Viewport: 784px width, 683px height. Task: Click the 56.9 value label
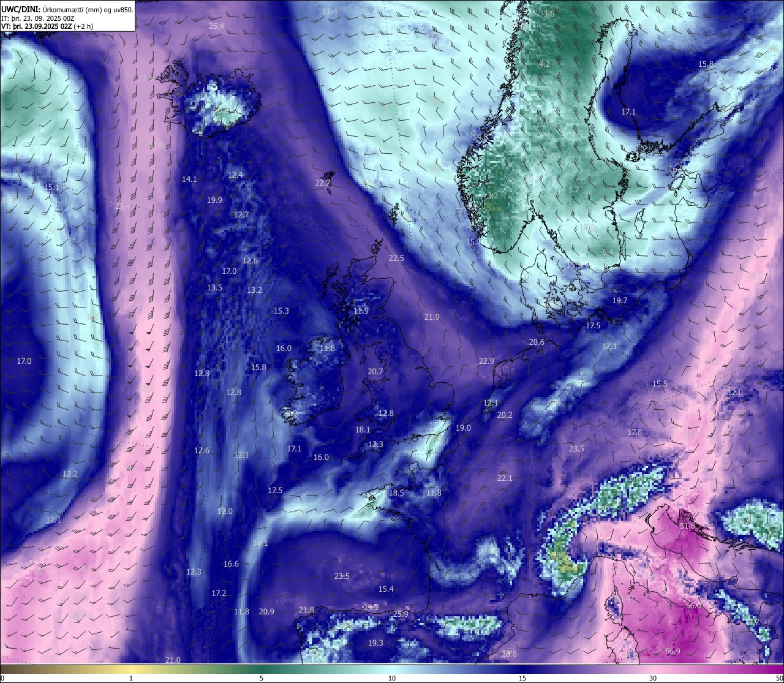coord(673,651)
